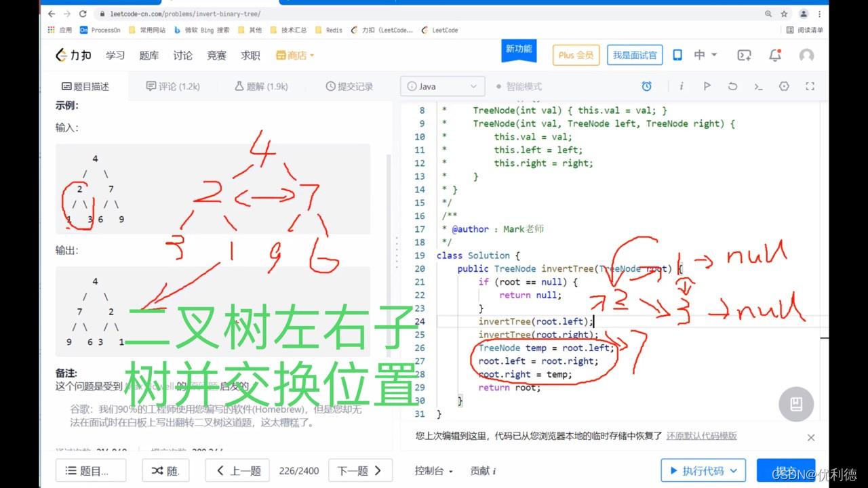Viewport: 868px width, 488px height.
Task: Click the alarm clock timer icon
Action: coord(647,86)
